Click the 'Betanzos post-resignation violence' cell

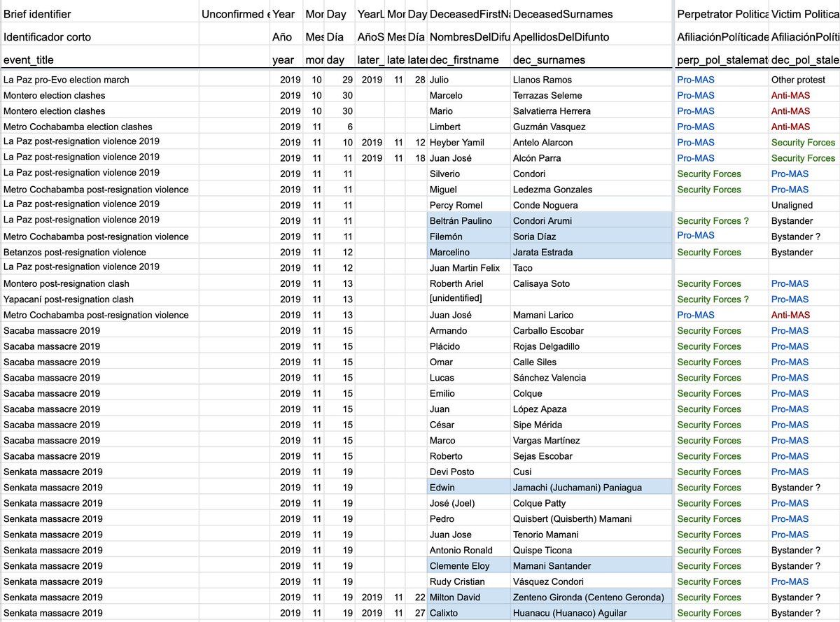click(75, 252)
